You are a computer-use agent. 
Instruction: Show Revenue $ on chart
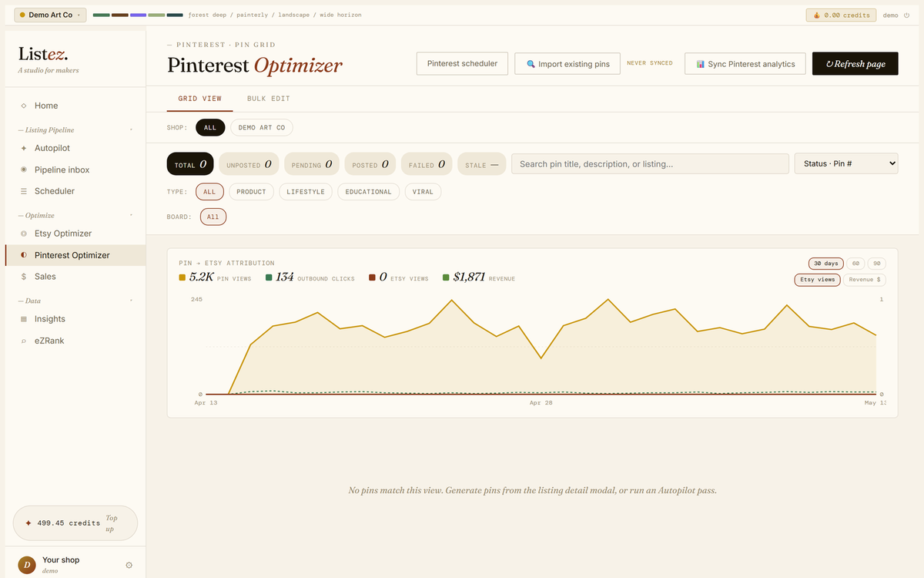coord(865,280)
